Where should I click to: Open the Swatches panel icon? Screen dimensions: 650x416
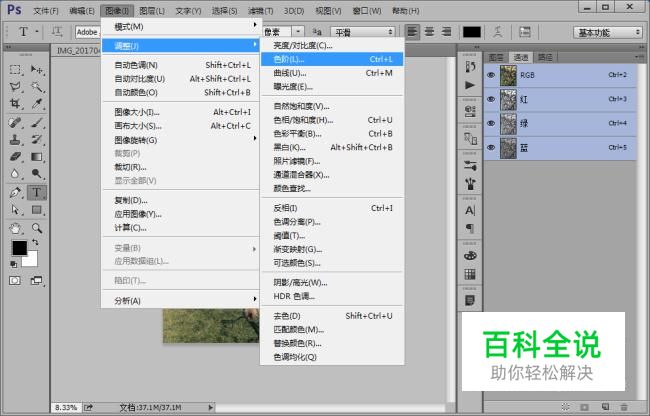470,274
